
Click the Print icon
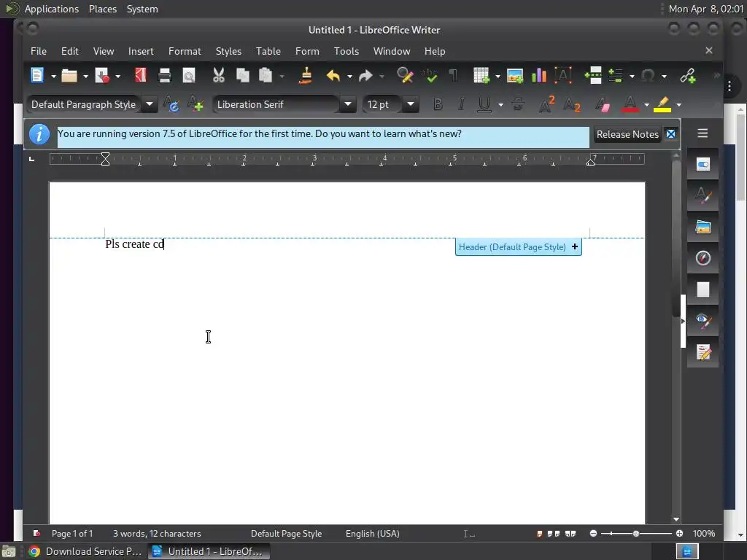click(x=165, y=75)
